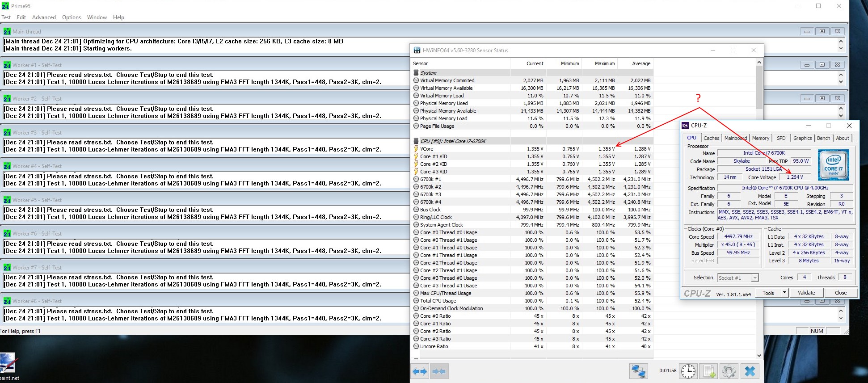Minimize the Worker #2 child window
The height and width of the screenshot is (383, 868).
[807, 98]
